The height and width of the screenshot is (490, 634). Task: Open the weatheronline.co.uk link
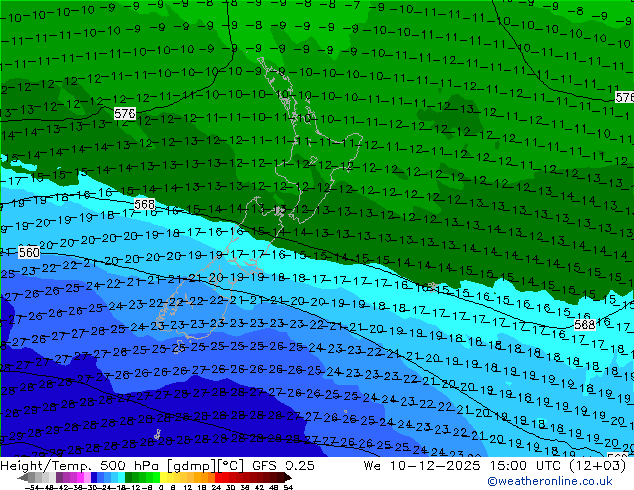[x=550, y=481]
